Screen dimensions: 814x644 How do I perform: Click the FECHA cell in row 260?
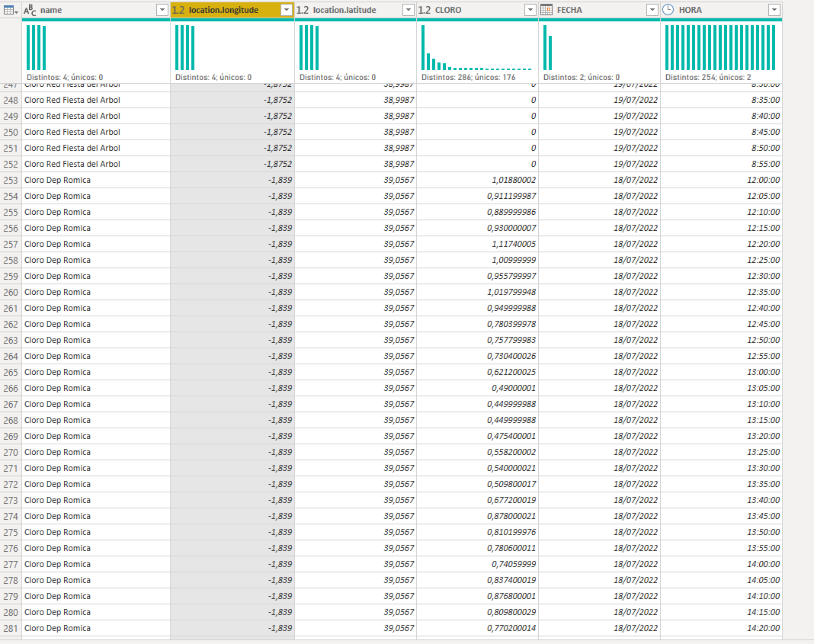[x=600, y=292]
